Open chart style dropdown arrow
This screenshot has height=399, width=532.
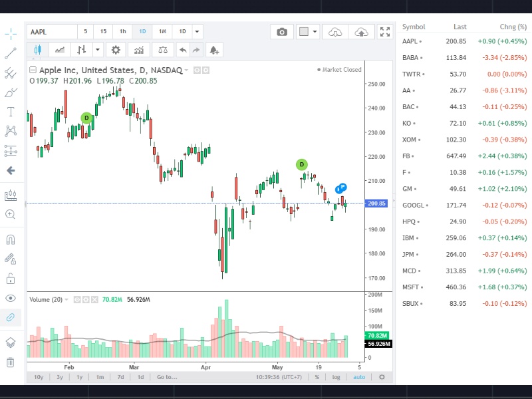click(97, 50)
